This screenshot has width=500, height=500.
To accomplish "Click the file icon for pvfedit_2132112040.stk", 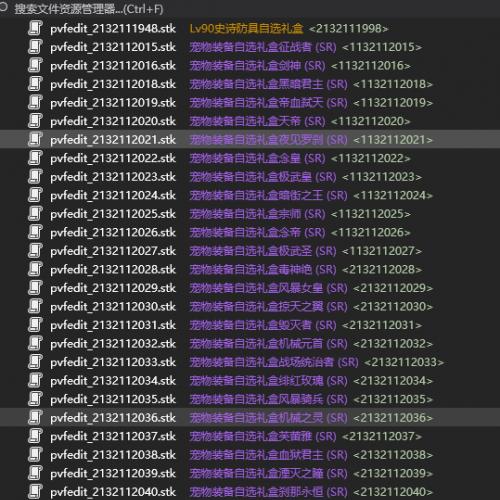I will (35, 492).
